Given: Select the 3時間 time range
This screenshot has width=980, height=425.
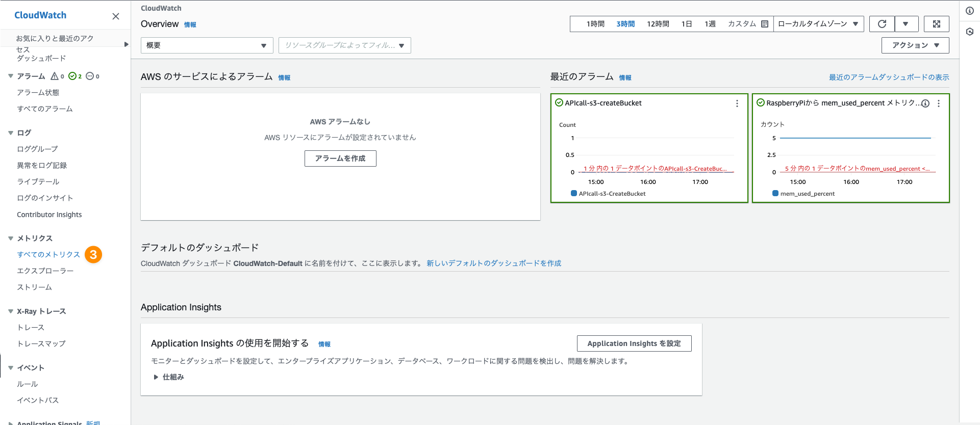Looking at the screenshot, I should tap(625, 24).
